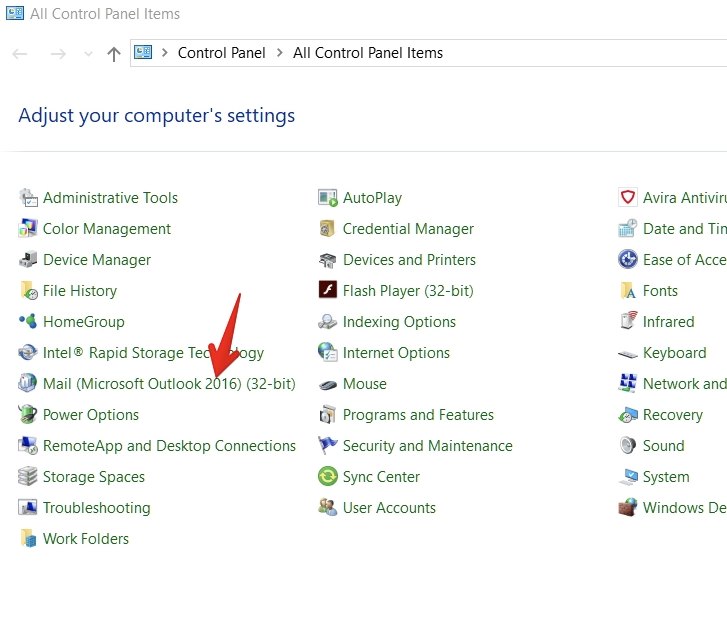Open the System link

point(666,477)
